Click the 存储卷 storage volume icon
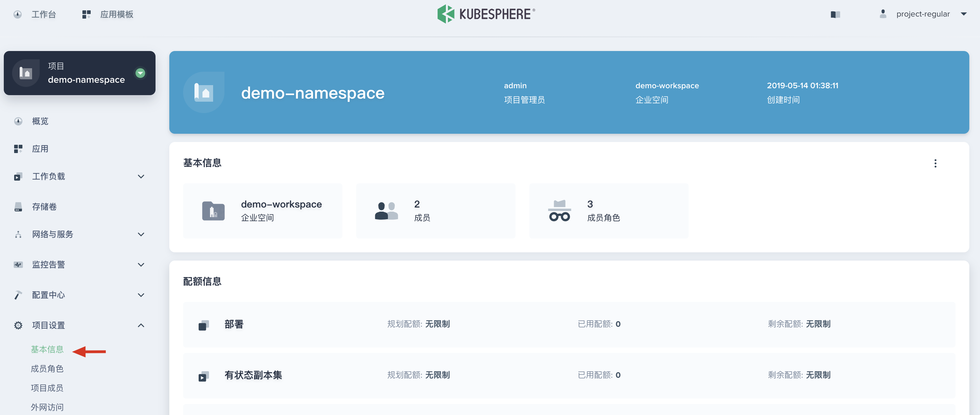 coord(18,206)
